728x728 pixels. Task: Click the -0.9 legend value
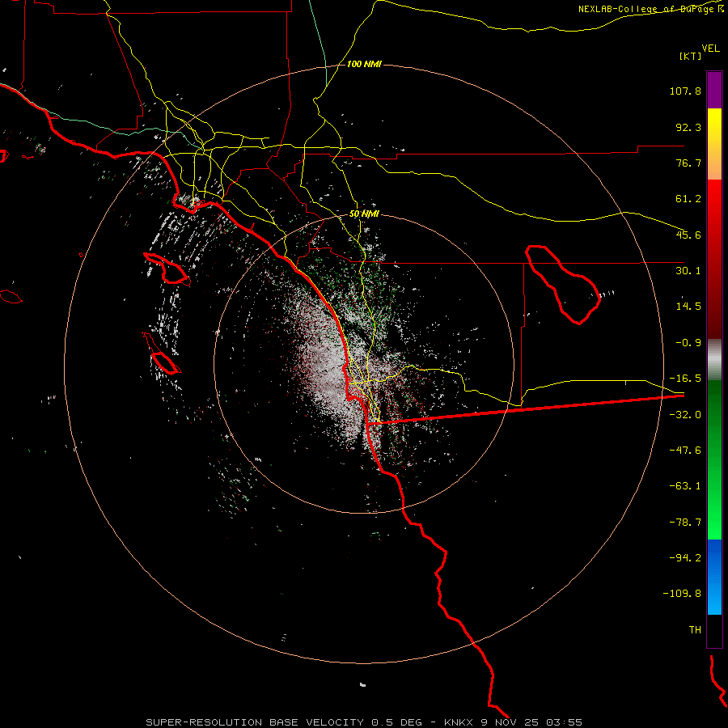tap(688, 343)
